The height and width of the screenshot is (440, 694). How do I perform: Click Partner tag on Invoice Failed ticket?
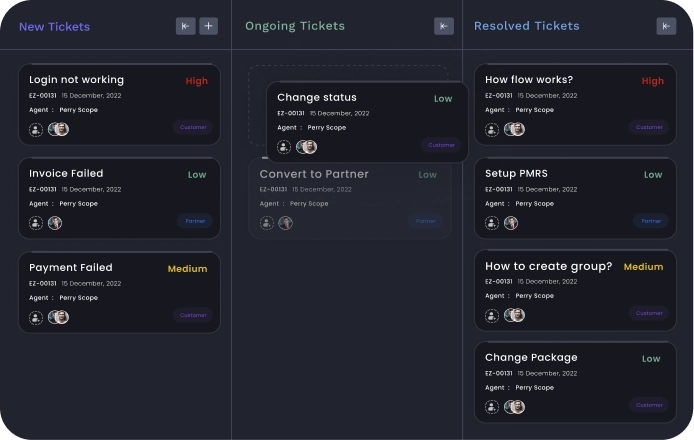pyautogui.click(x=194, y=221)
